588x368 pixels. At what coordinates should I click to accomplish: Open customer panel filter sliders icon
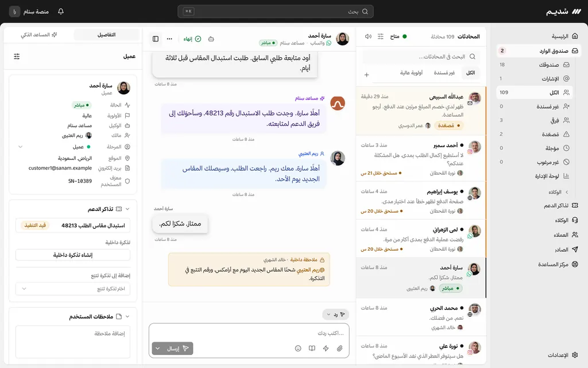[17, 56]
